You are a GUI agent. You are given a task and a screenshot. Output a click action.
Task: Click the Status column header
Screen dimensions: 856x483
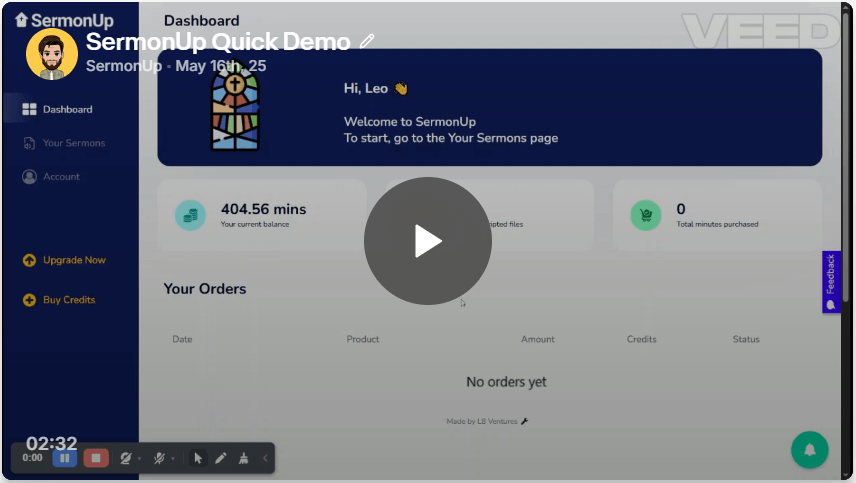[746, 339]
